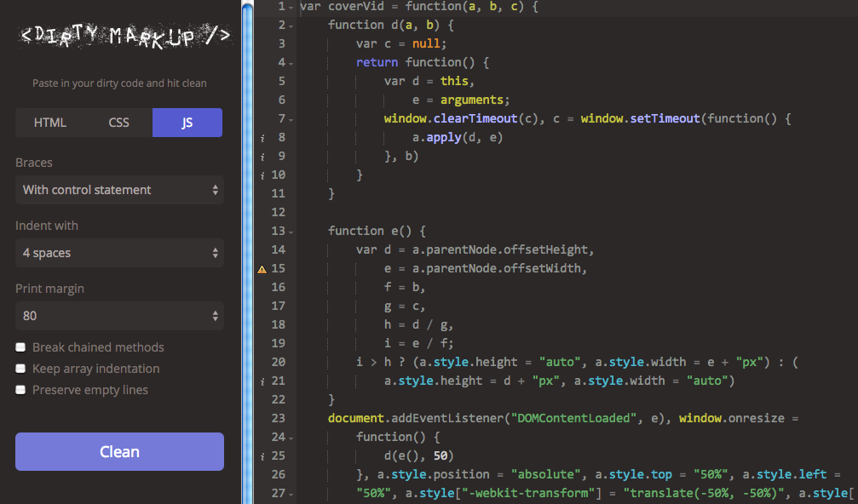
Task: Enable Preserve empty lines
Action: (20, 389)
